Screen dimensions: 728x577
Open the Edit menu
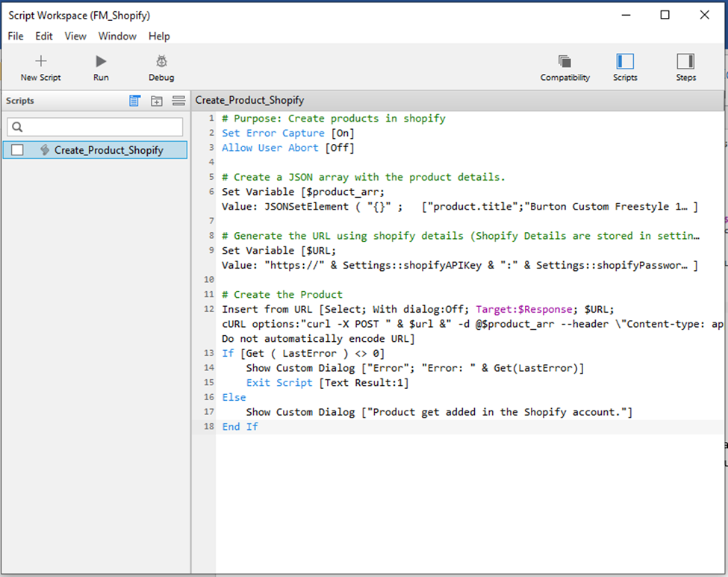click(x=44, y=36)
